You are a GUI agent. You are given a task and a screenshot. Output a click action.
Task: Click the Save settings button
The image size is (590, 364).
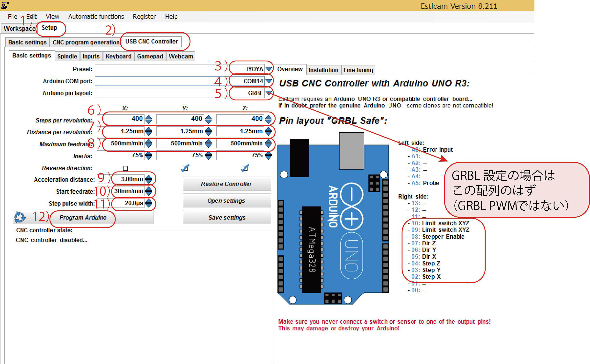pos(227,217)
